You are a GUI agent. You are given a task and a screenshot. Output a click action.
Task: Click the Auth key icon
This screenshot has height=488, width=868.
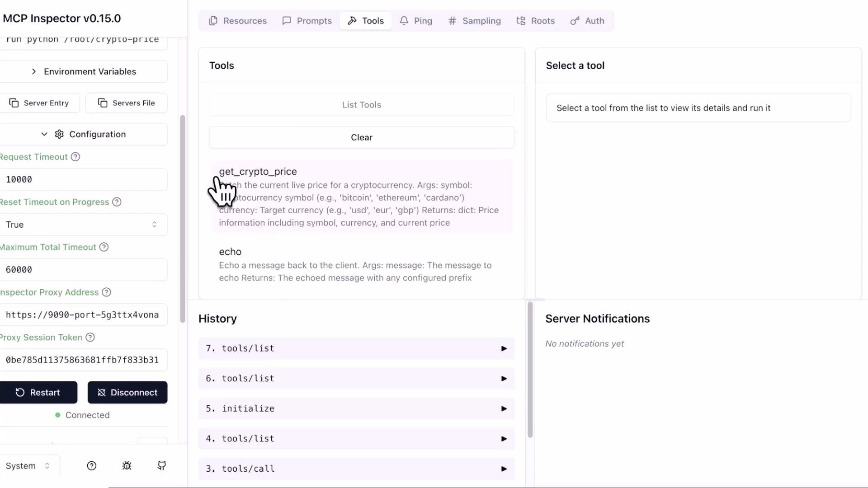click(x=575, y=21)
